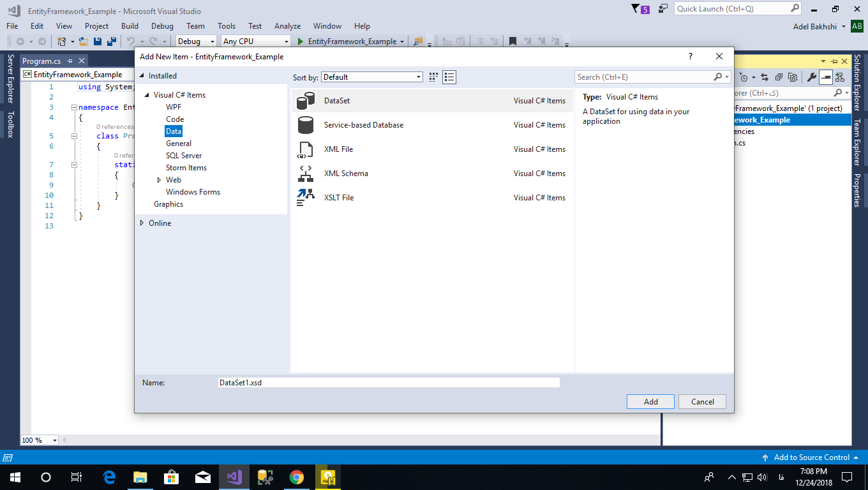This screenshot has height=490, width=868.
Task: Pin the Solution Explorer panel open
Action: point(834,61)
